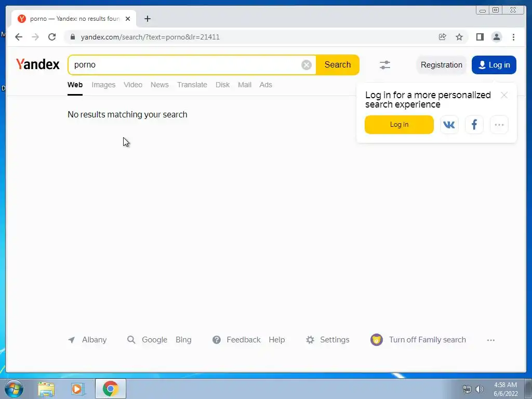Select the Web tab
Image resolution: width=532 pixels, height=399 pixels.
click(x=75, y=85)
